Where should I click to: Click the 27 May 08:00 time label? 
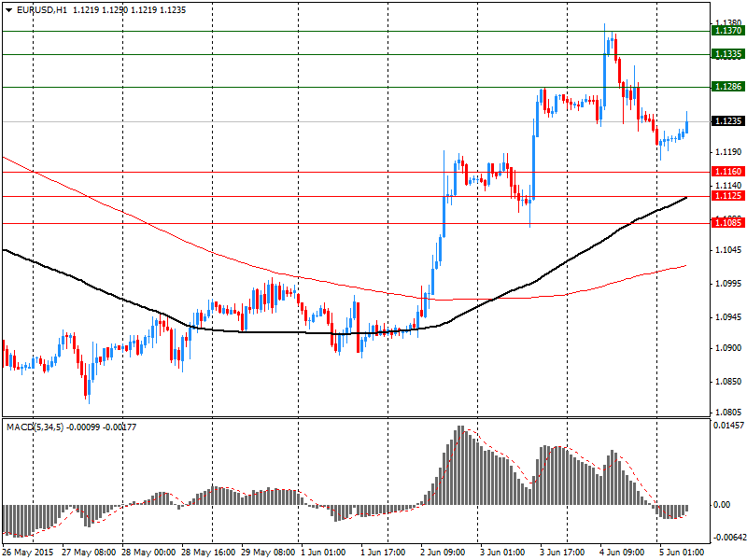coord(89,553)
